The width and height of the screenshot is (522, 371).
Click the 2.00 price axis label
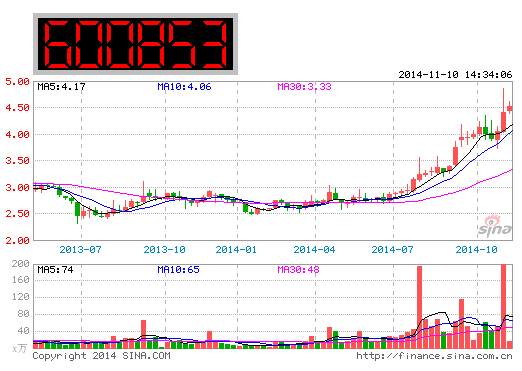point(17,240)
